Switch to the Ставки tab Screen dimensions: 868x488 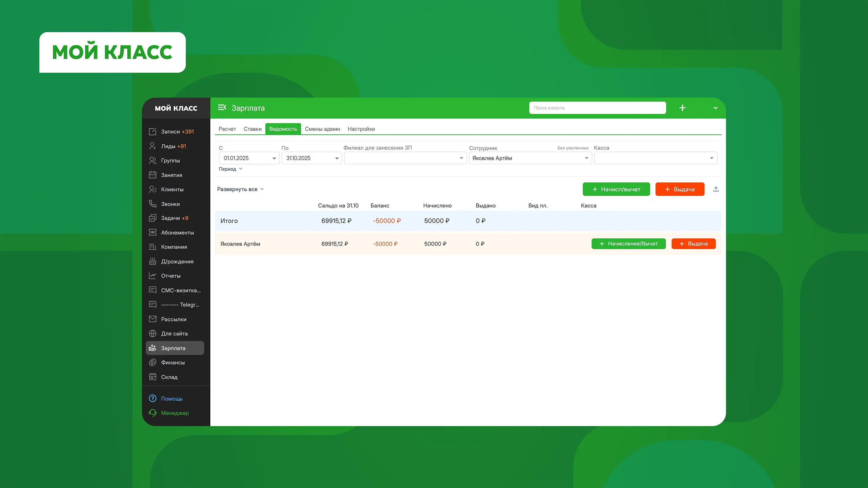click(x=252, y=129)
